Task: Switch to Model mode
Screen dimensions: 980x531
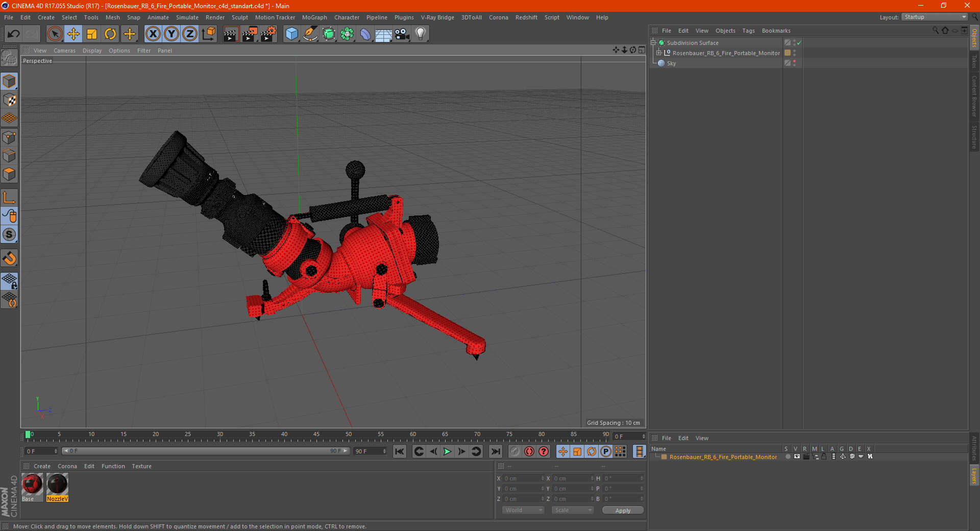Action: click(x=9, y=82)
